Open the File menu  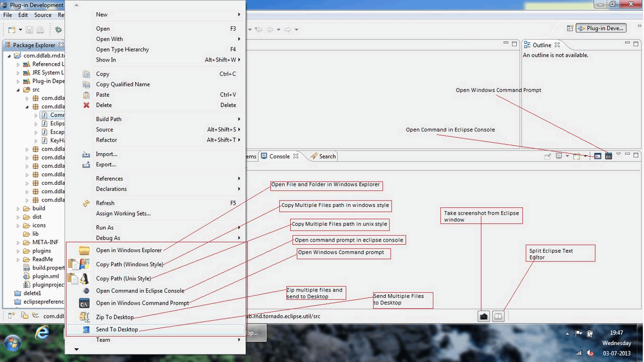[x=8, y=15]
